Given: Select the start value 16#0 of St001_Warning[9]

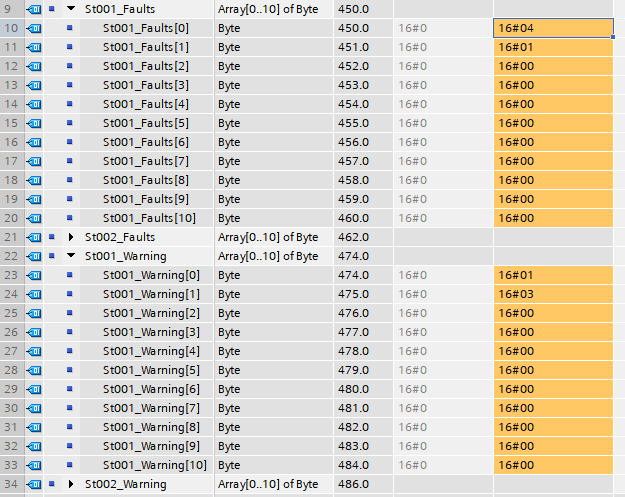Looking at the screenshot, I should (443, 446).
